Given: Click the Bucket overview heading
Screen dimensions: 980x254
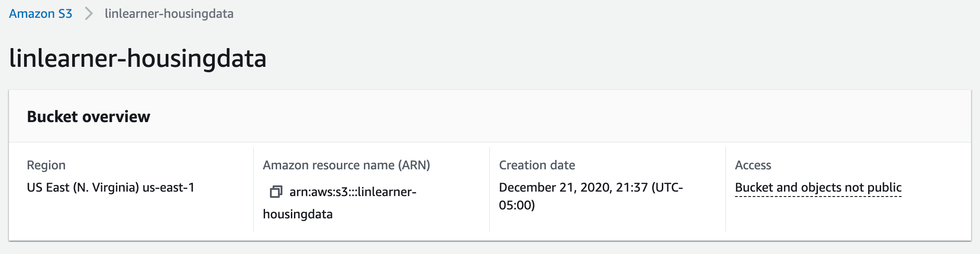Looking at the screenshot, I should (89, 117).
